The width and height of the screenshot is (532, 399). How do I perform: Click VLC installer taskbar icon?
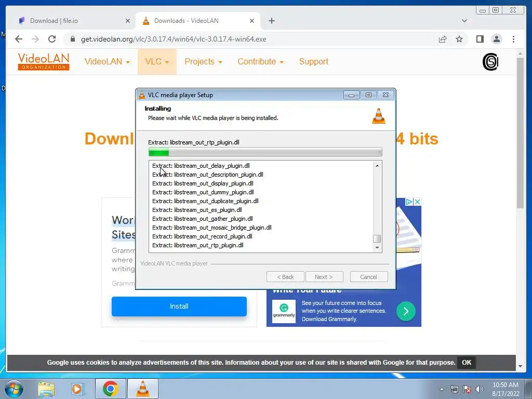click(143, 389)
